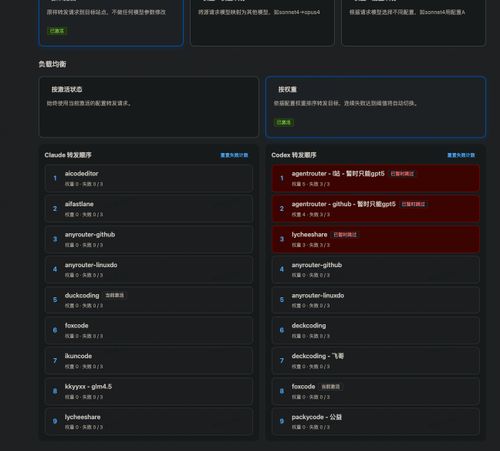Click the red lycheeshare row in Codex list
The height and width of the screenshot is (451, 500).
pos(376,239)
